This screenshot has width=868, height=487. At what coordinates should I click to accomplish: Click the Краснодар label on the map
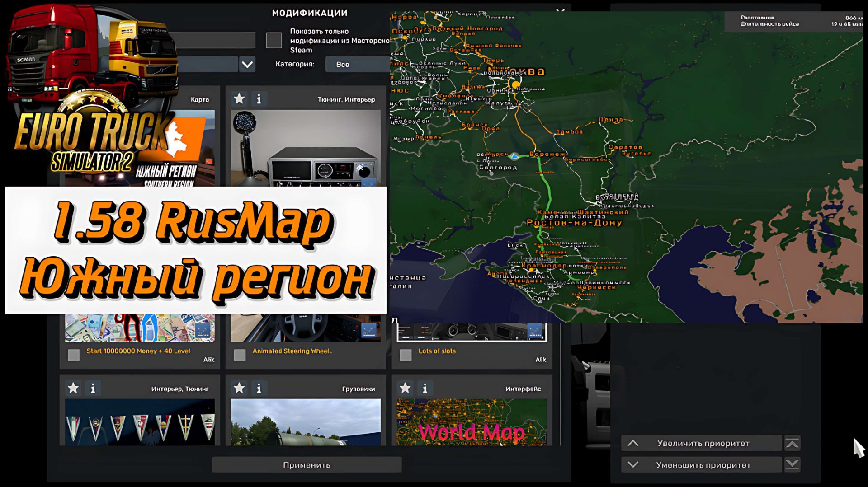[544, 266]
